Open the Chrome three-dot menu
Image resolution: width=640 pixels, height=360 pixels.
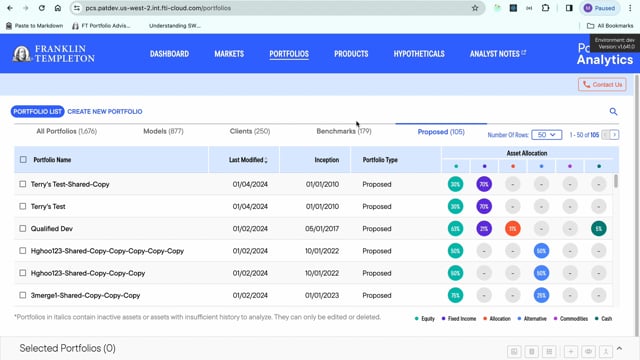point(630,8)
